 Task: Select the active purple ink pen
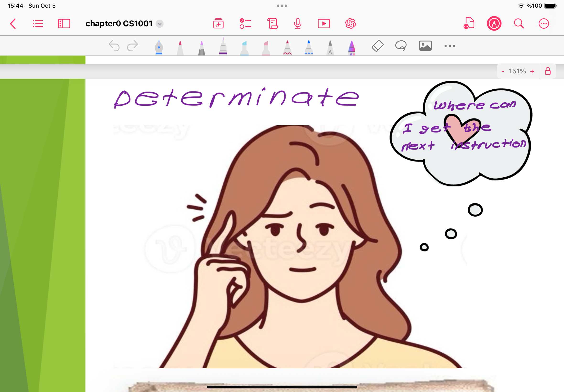pyautogui.click(x=223, y=46)
